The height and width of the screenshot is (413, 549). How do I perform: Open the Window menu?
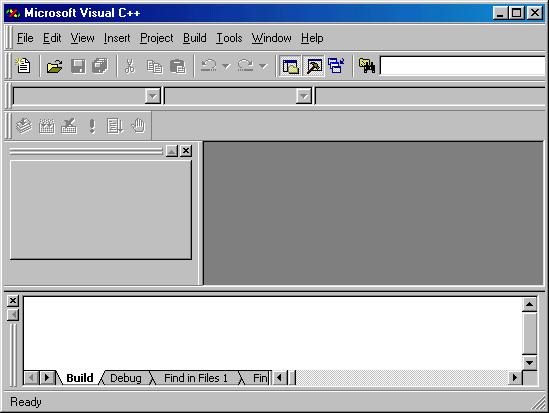coord(271,38)
